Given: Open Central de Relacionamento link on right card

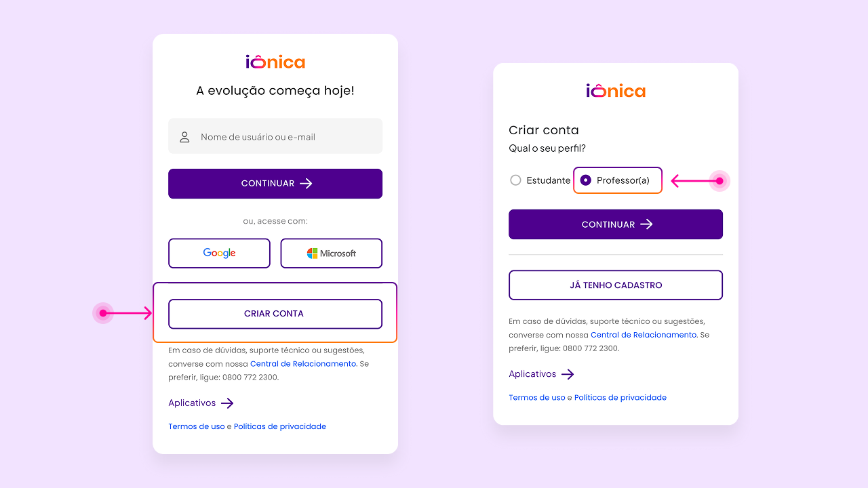Looking at the screenshot, I should [x=644, y=335].
